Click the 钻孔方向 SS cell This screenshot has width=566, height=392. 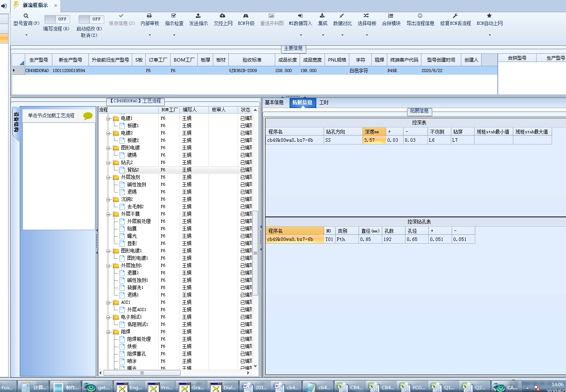343,140
